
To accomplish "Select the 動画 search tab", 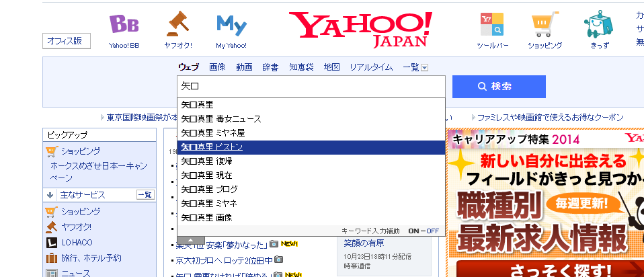I will (245, 67).
